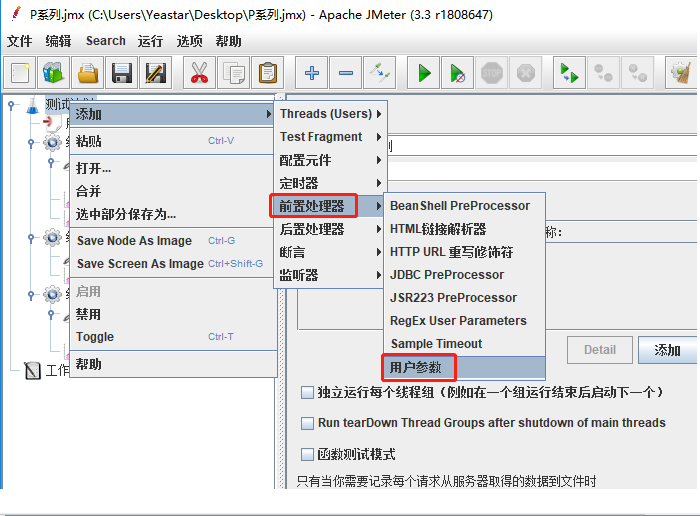Viewport: 700px width, 516px height.
Task: Click Start no pauses icon
Action: click(x=458, y=73)
